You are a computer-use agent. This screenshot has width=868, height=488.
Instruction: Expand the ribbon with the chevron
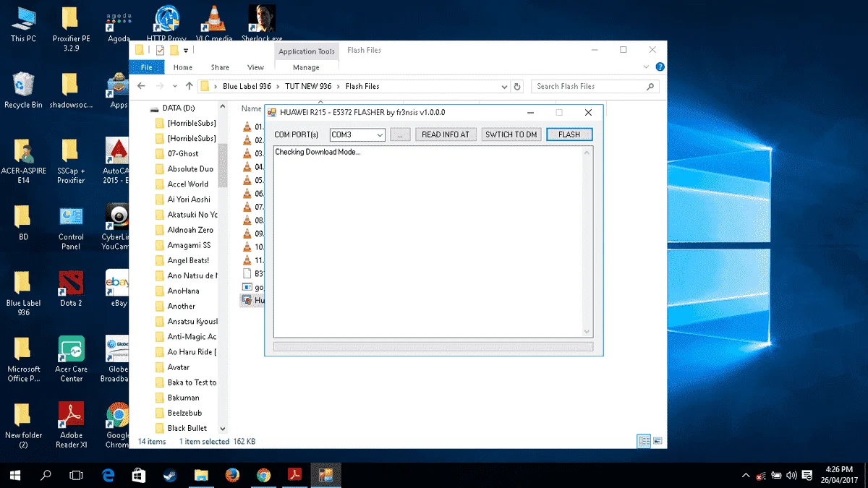point(647,67)
